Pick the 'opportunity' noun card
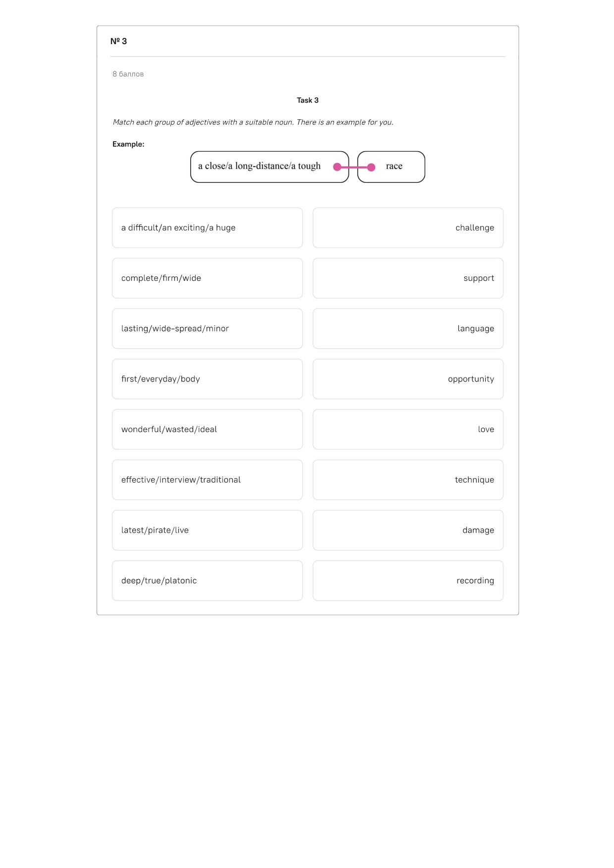This screenshot has width=614, height=868. [x=408, y=379]
